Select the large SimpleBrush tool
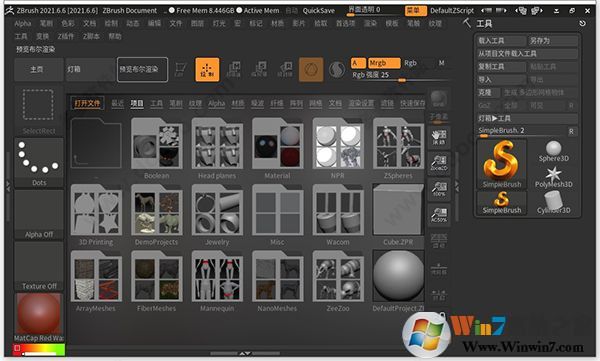This screenshot has height=361, width=600. pyautogui.click(x=502, y=164)
